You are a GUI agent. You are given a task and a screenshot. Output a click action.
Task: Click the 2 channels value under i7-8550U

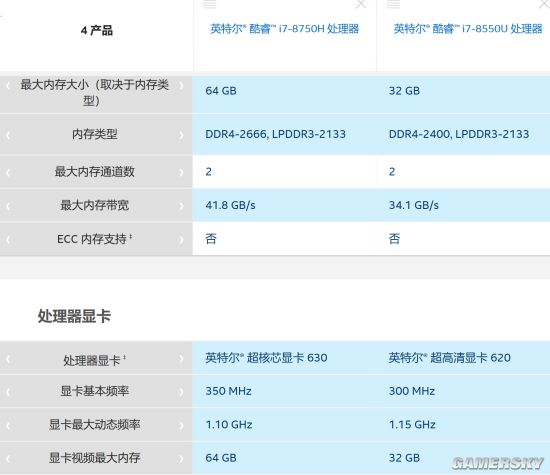click(392, 172)
